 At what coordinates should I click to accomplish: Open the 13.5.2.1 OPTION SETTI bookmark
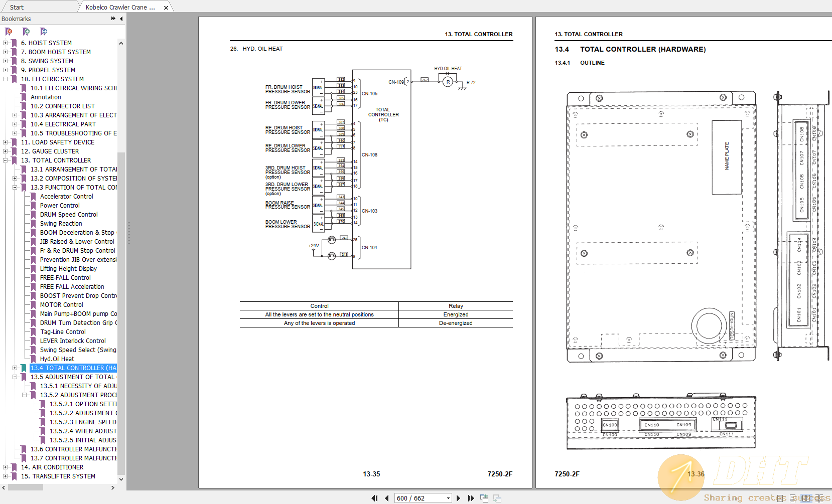83,404
